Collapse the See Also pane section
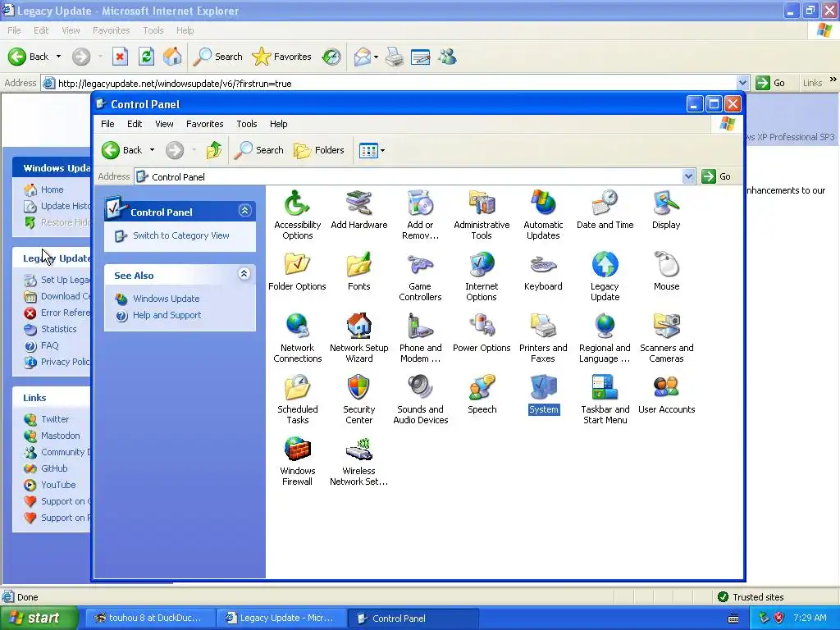Viewport: 840px width, 630px height. (244, 274)
